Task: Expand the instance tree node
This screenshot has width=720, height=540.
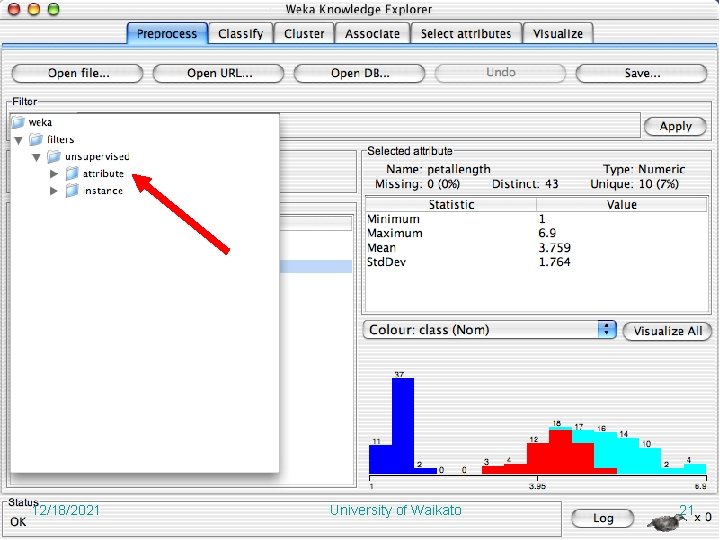Action: click(x=54, y=191)
